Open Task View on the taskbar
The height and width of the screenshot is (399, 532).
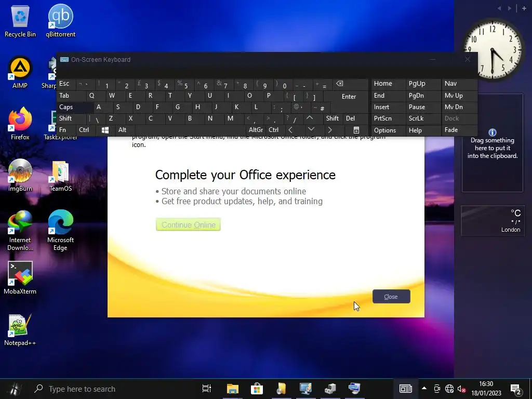(207, 389)
